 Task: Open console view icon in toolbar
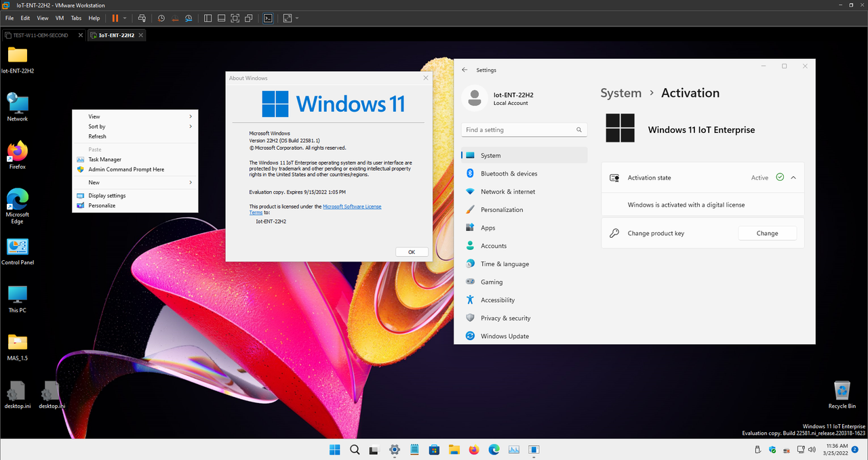(268, 18)
